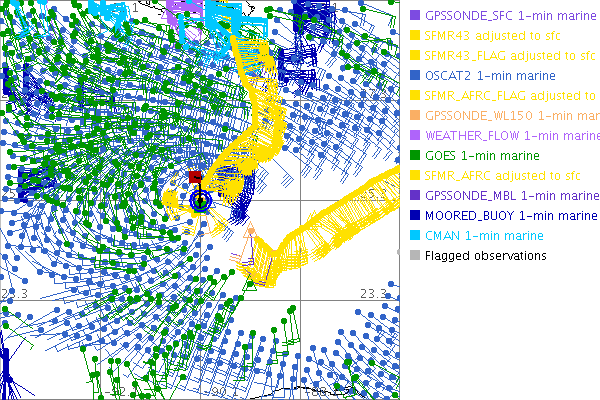
Task: Click the blue circle marker below red square
Action: [x=201, y=201]
